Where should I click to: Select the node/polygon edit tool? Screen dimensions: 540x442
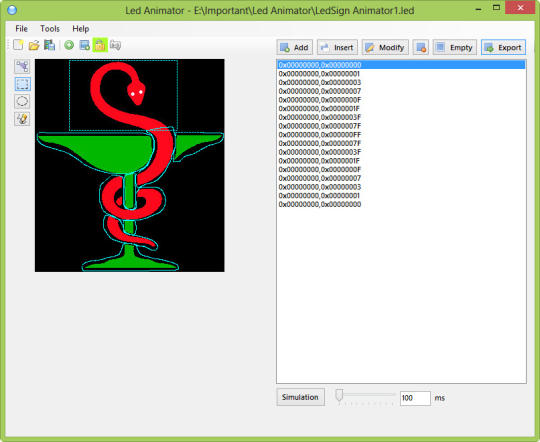(x=22, y=66)
